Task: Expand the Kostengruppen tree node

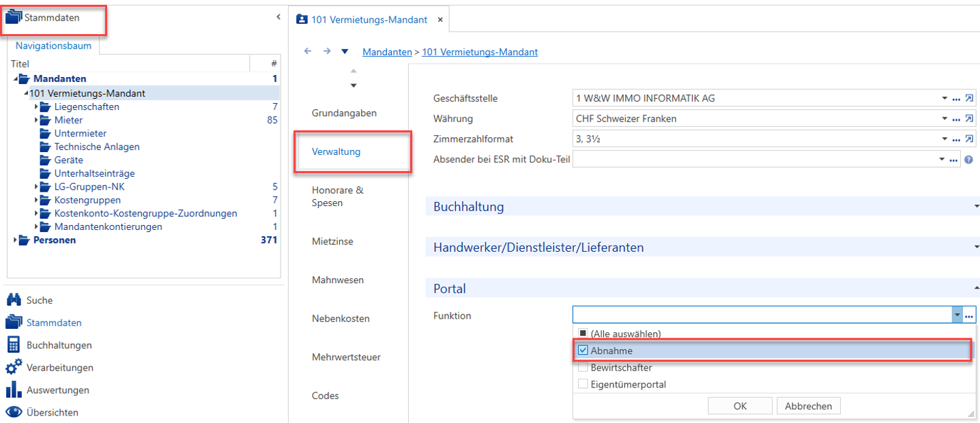Action: pyautogui.click(x=36, y=200)
